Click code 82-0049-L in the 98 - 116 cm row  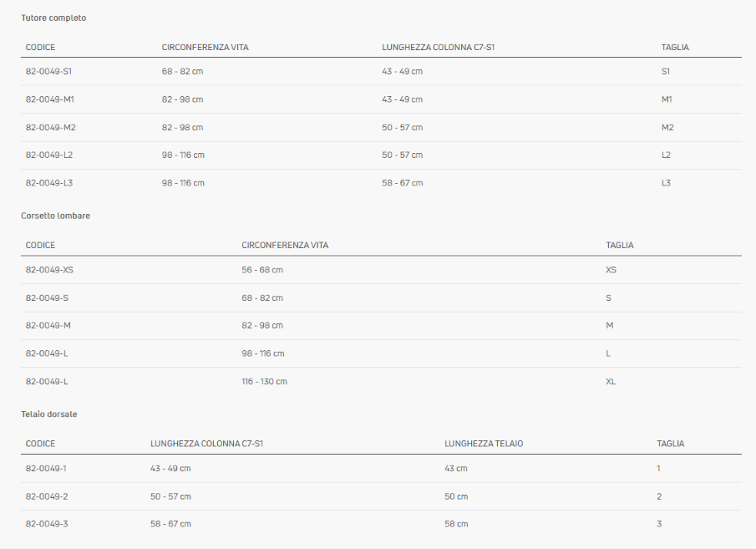click(x=47, y=353)
